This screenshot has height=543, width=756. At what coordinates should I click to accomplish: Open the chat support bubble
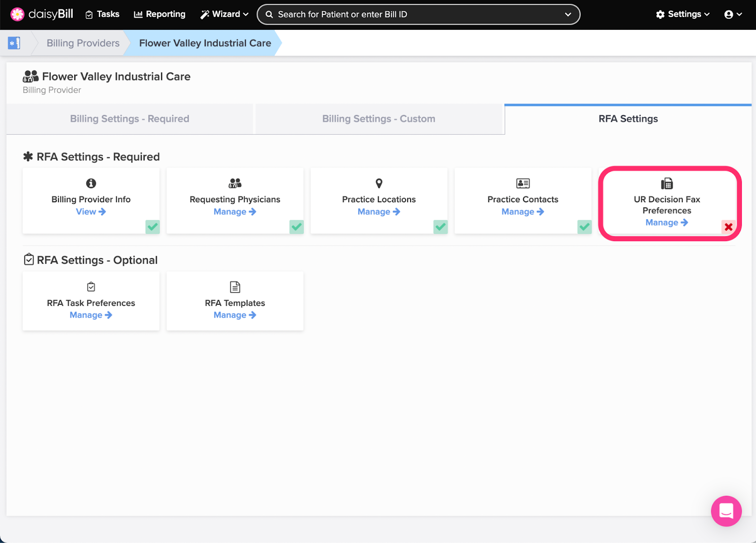(726, 511)
